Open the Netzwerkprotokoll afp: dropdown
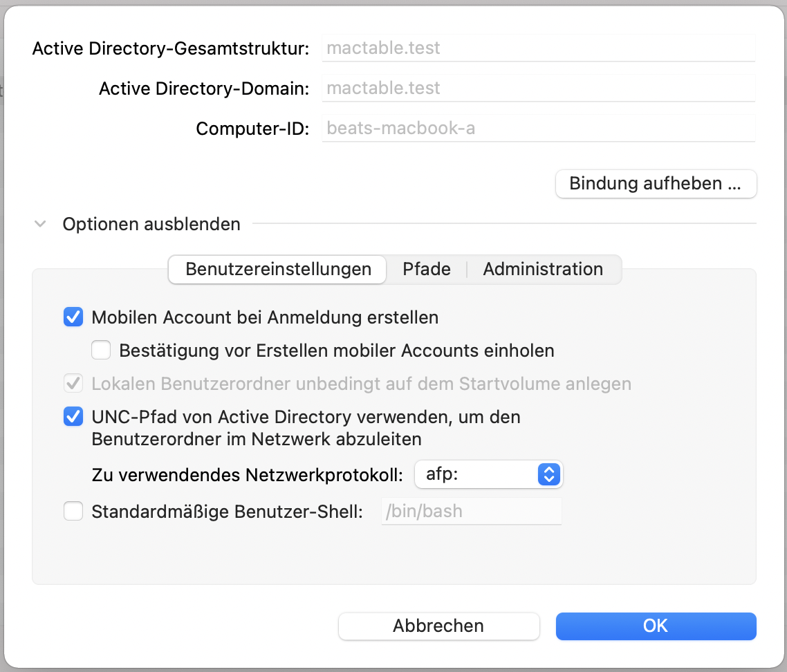The height and width of the screenshot is (672, 787). [477, 474]
